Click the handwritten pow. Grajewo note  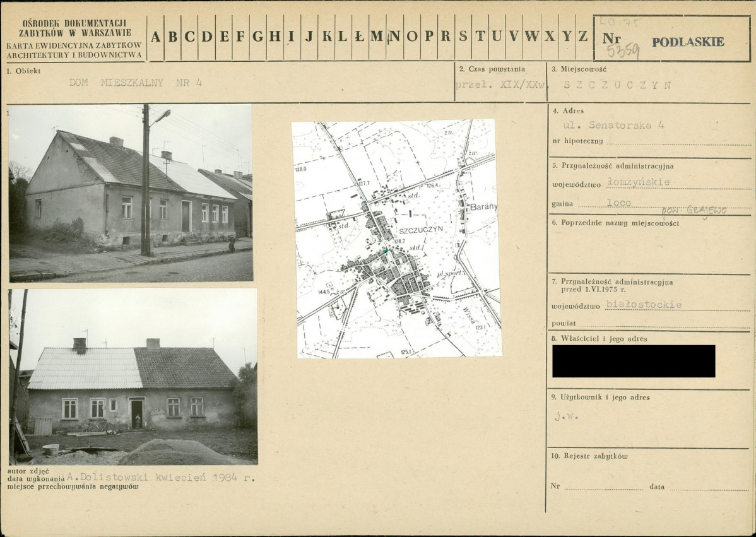(x=694, y=211)
